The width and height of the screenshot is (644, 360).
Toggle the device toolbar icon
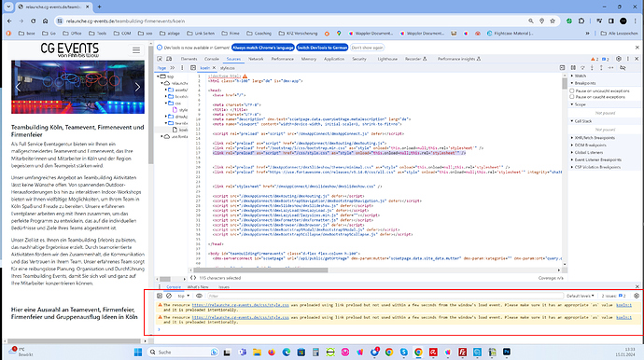169,59
